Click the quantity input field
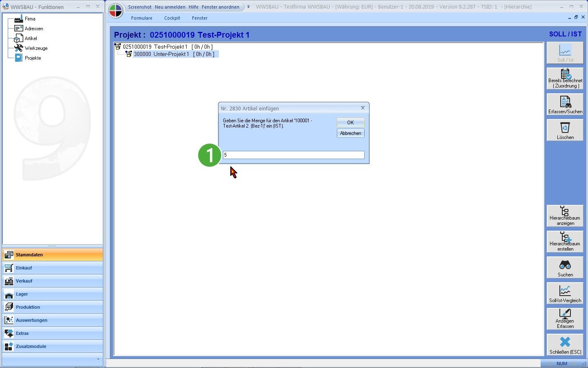Screen dimensions: 588x368 294,155
